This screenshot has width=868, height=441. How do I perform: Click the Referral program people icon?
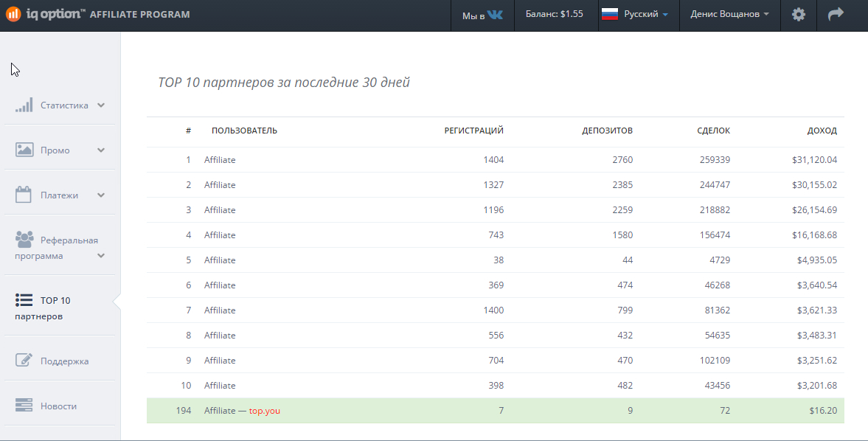tap(24, 240)
